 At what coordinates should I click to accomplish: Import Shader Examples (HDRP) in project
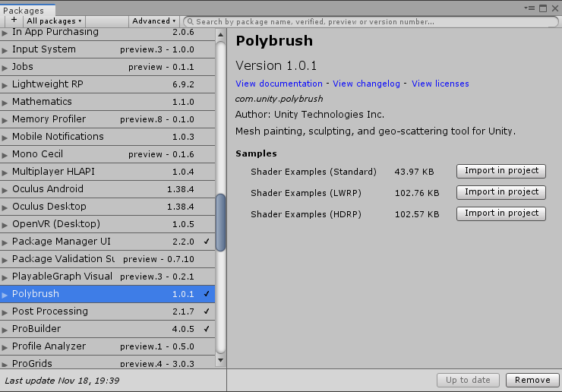(x=500, y=213)
